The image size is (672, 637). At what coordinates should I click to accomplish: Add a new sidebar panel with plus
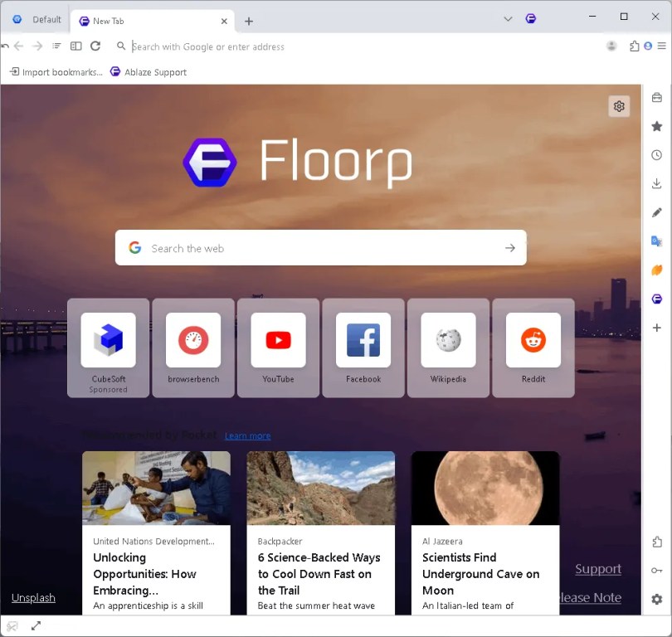point(656,328)
